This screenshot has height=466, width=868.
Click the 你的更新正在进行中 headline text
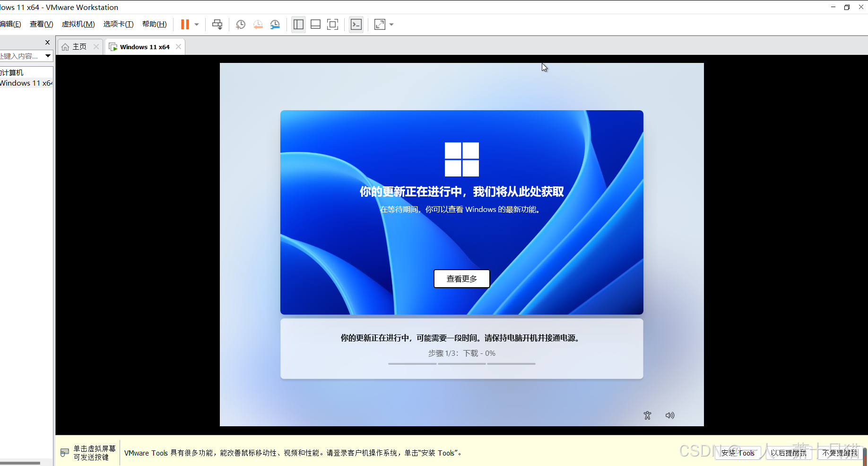click(462, 192)
